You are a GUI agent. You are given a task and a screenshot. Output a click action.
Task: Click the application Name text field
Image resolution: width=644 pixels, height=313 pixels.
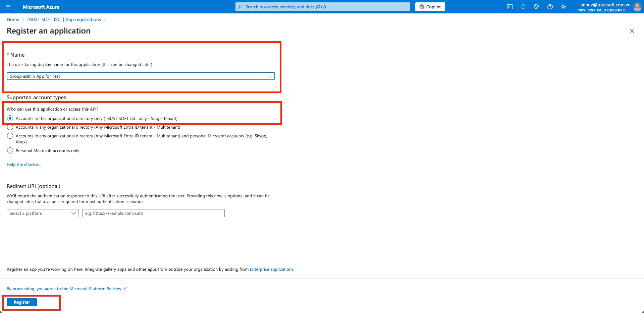pyautogui.click(x=141, y=76)
